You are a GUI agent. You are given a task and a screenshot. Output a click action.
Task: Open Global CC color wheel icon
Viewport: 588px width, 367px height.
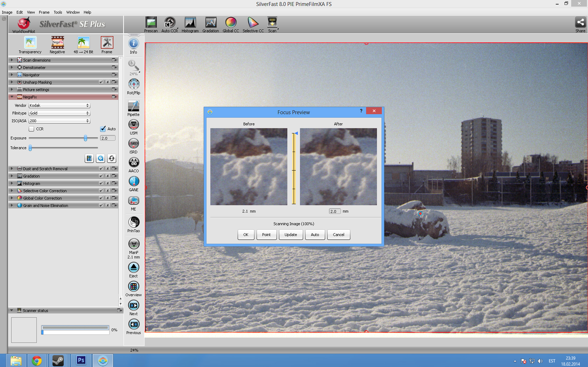pos(231,22)
